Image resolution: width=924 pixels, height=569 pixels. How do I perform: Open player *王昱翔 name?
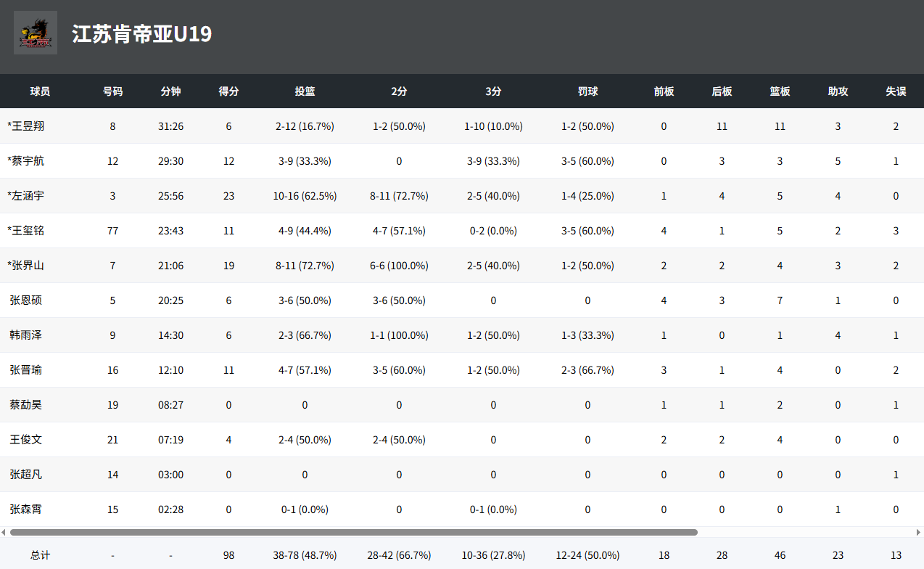26,126
